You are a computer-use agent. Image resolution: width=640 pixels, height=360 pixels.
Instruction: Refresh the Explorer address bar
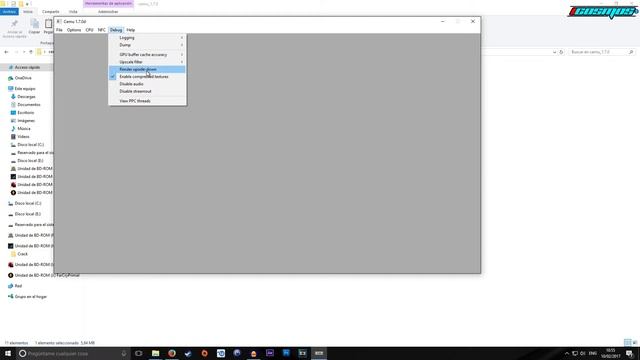[x=561, y=52]
